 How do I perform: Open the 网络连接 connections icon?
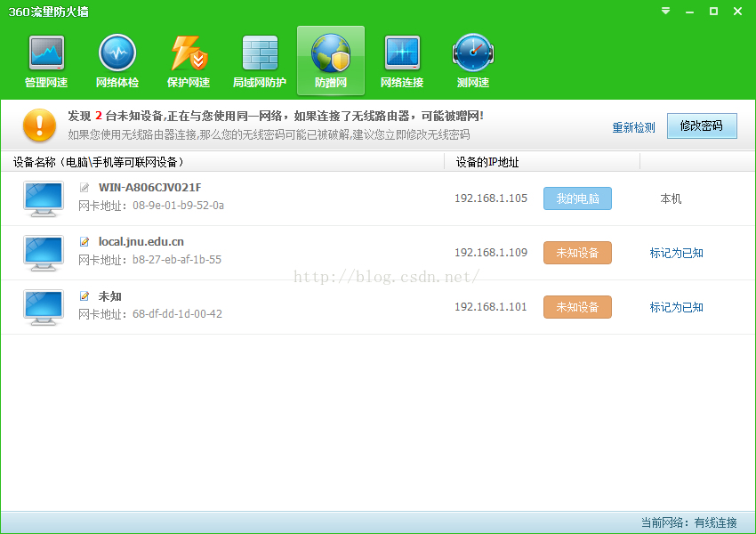click(402, 61)
